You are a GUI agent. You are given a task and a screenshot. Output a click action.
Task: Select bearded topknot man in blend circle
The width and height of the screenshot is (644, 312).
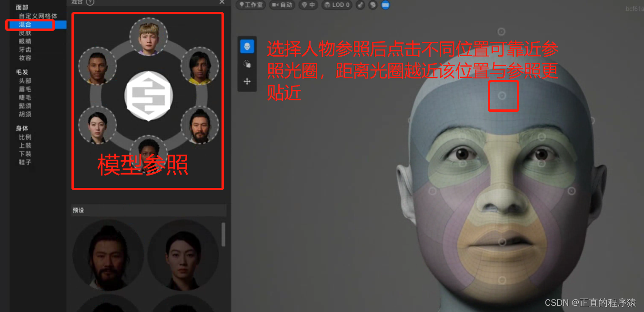tap(200, 125)
